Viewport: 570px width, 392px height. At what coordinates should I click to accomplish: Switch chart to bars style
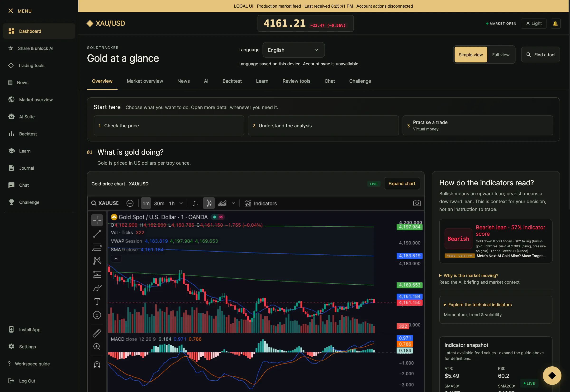click(195, 203)
